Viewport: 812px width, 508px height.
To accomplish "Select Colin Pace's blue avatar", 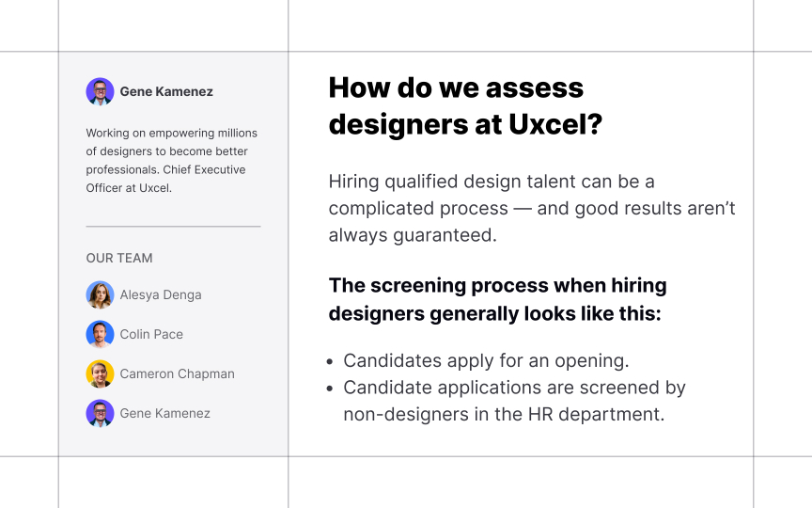I will click(100, 334).
